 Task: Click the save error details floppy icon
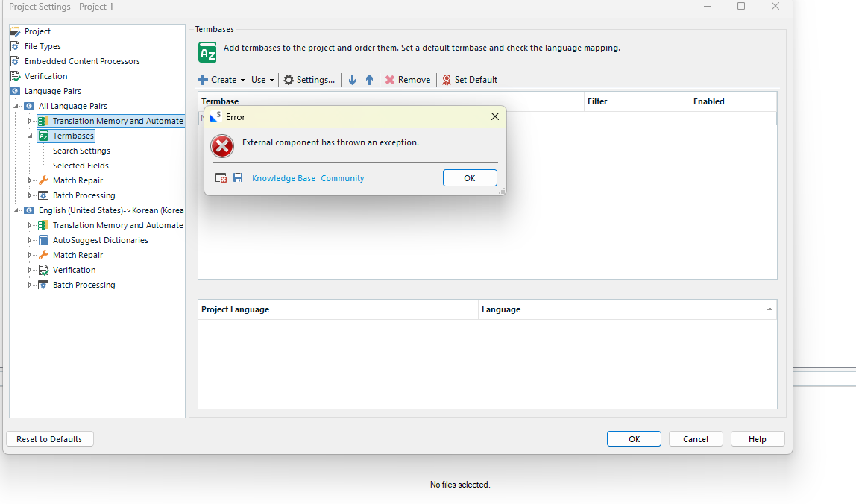coord(238,178)
